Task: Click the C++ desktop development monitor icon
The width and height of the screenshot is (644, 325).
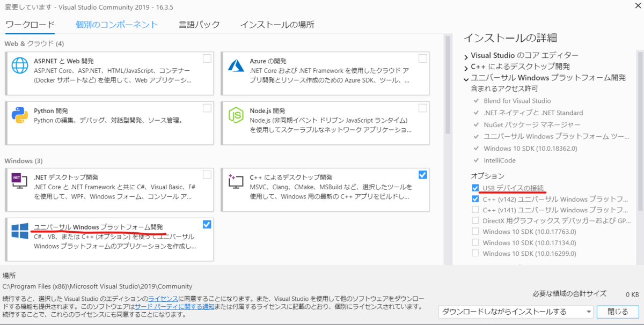Action: (x=236, y=182)
